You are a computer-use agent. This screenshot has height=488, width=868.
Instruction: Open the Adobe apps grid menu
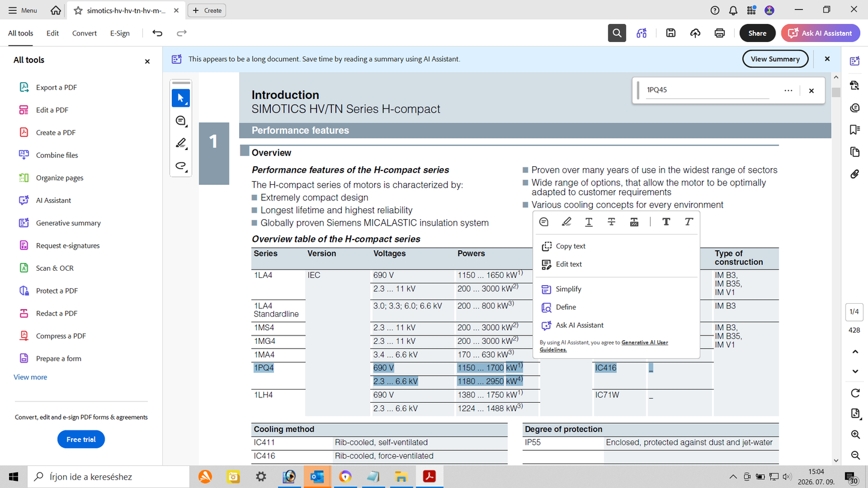[751, 10]
